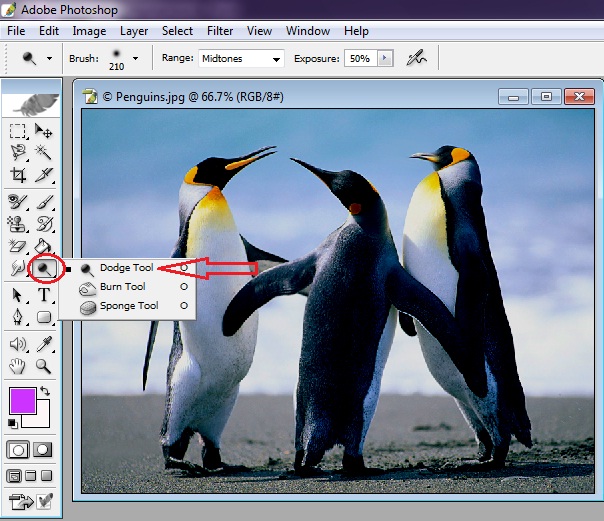
Task: Select the Hand tool
Action: click(17, 366)
